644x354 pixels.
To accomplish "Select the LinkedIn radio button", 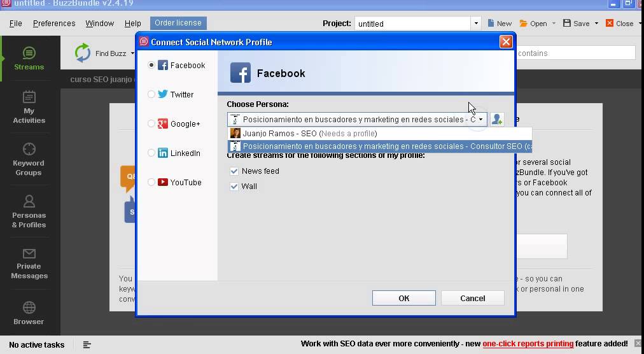I will (151, 153).
